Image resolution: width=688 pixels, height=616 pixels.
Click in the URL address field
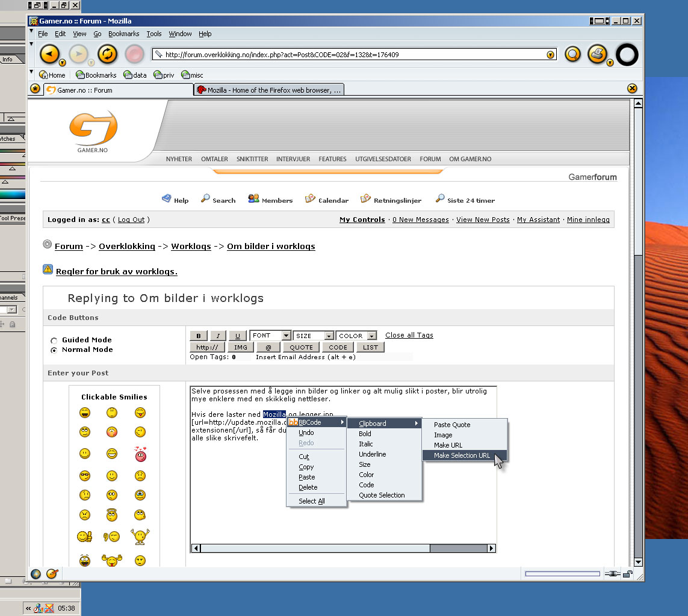point(354,55)
